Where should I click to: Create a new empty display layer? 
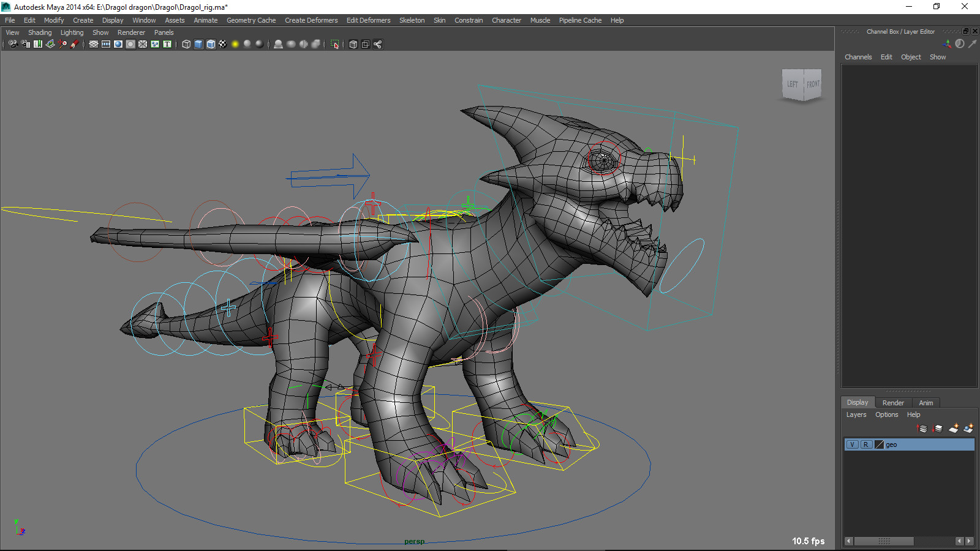pos(954,429)
